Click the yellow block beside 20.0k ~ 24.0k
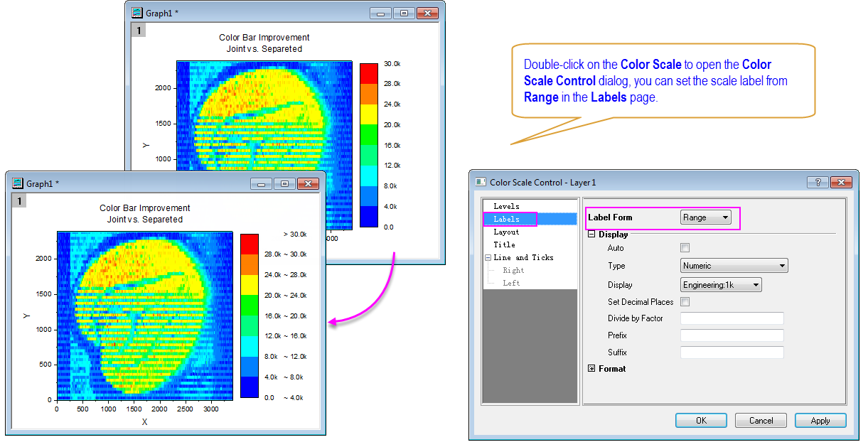The width and height of the screenshot is (868, 447). [x=250, y=285]
